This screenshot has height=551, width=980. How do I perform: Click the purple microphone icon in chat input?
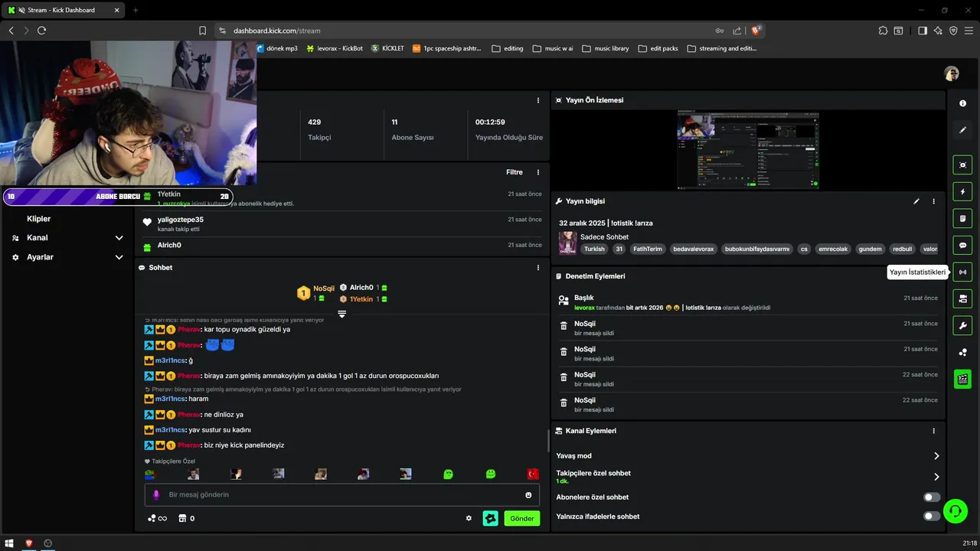coord(156,495)
